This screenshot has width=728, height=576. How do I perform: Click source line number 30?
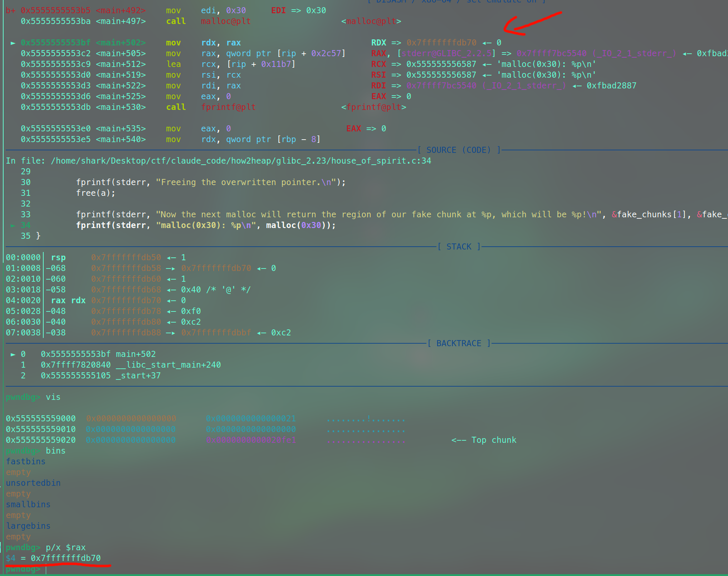(x=25, y=182)
